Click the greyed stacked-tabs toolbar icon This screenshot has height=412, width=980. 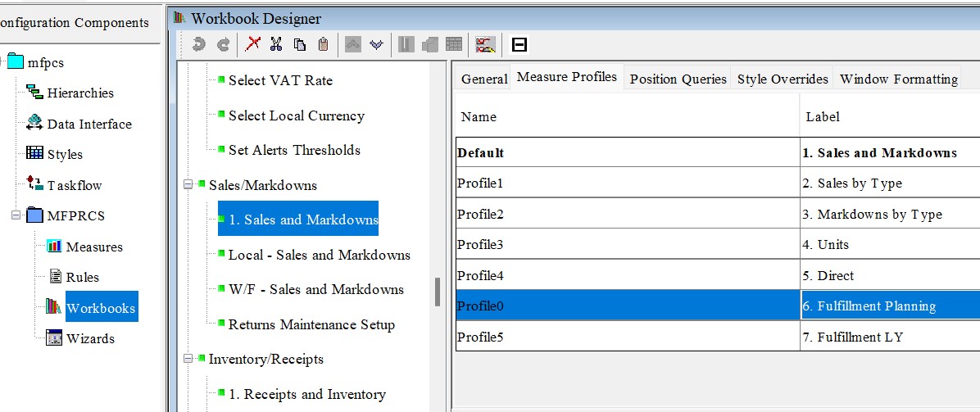pyautogui.click(x=430, y=44)
